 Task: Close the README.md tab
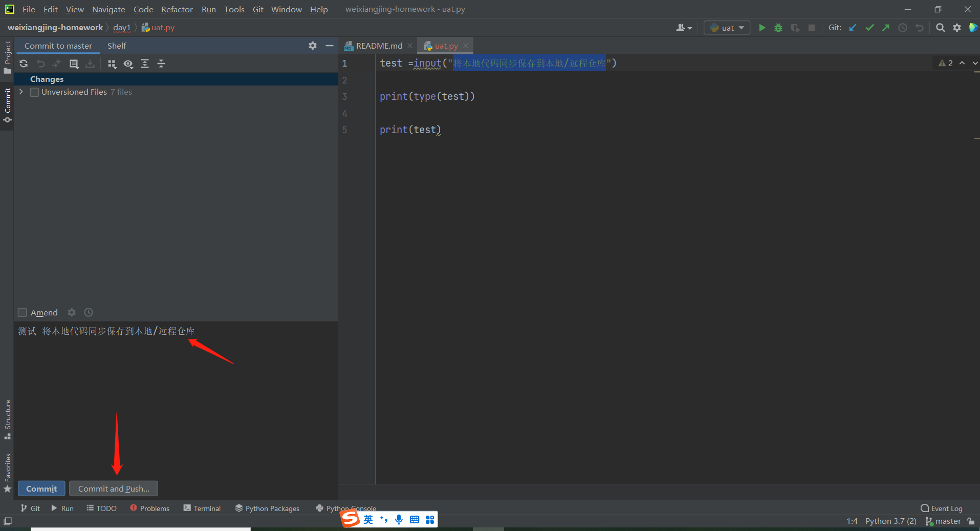click(x=410, y=46)
